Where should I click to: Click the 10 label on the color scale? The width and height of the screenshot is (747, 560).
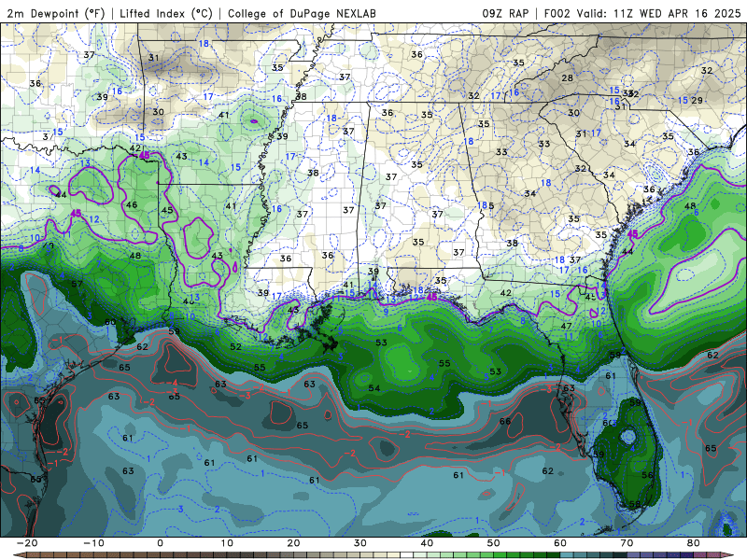coord(227,543)
